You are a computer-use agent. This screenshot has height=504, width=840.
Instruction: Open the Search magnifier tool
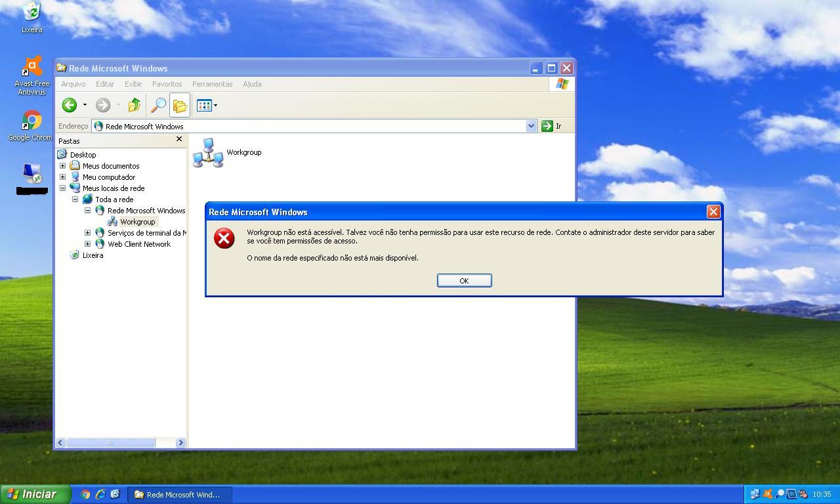pos(158,105)
